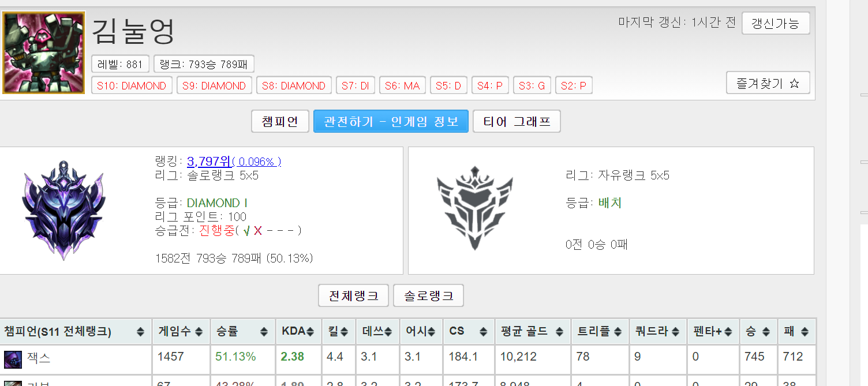
Task: Click the summoner name 김눌엉
Action: click(x=133, y=31)
